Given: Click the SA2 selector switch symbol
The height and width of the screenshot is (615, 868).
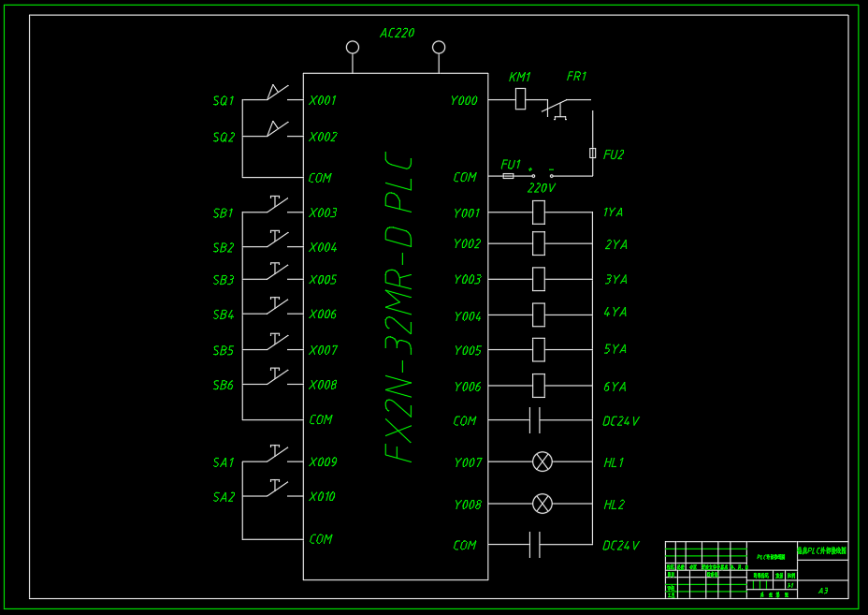Looking at the screenshot, I should tap(278, 488).
